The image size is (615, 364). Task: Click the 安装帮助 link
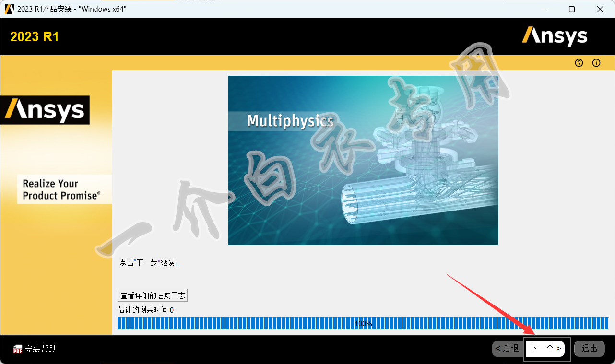pyautogui.click(x=41, y=349)
